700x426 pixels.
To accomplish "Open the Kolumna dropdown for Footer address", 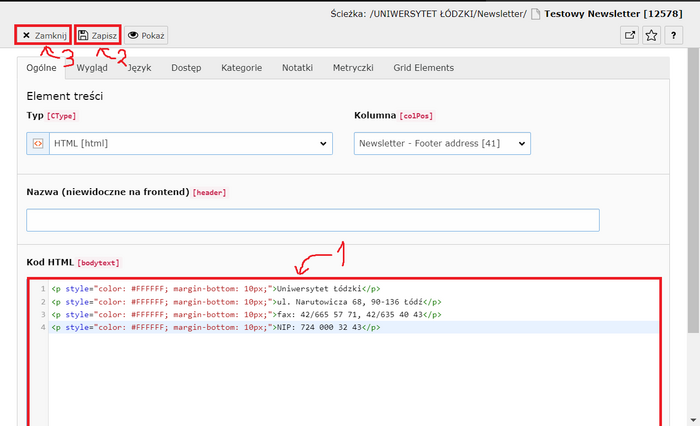I will coord(442,144).
